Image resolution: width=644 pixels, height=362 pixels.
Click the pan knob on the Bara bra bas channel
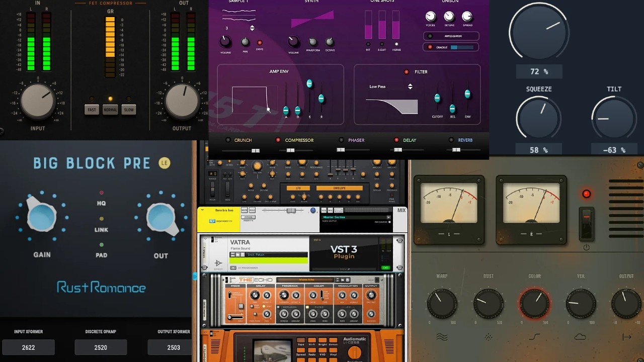click(313, 210)
